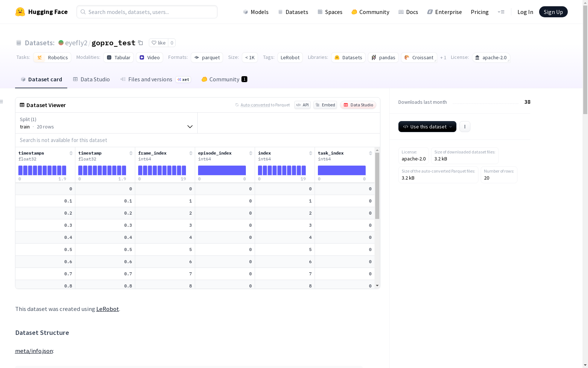The height and width of the screenshot is (368, 588).
Task: Click the Log In link
Action: click(525, 12)
